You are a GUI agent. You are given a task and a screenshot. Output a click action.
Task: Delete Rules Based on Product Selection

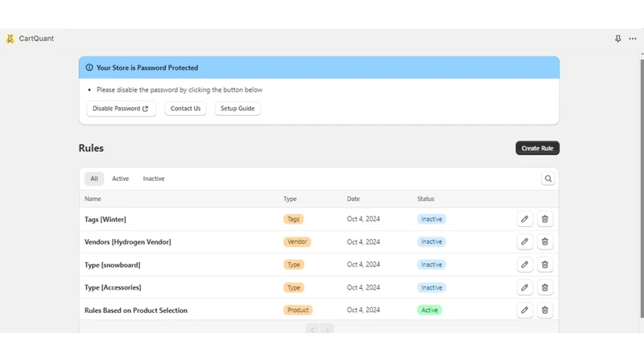pyautogui.click(x=545, y=311)
